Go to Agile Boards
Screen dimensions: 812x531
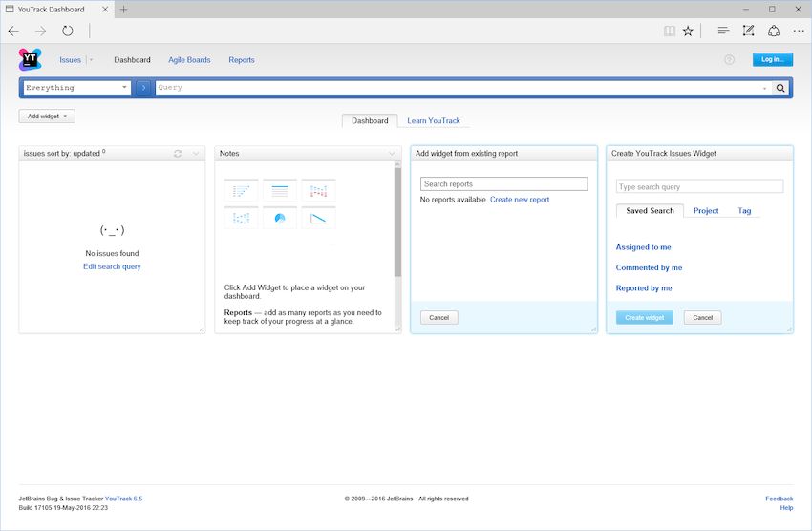coord(189,60)
